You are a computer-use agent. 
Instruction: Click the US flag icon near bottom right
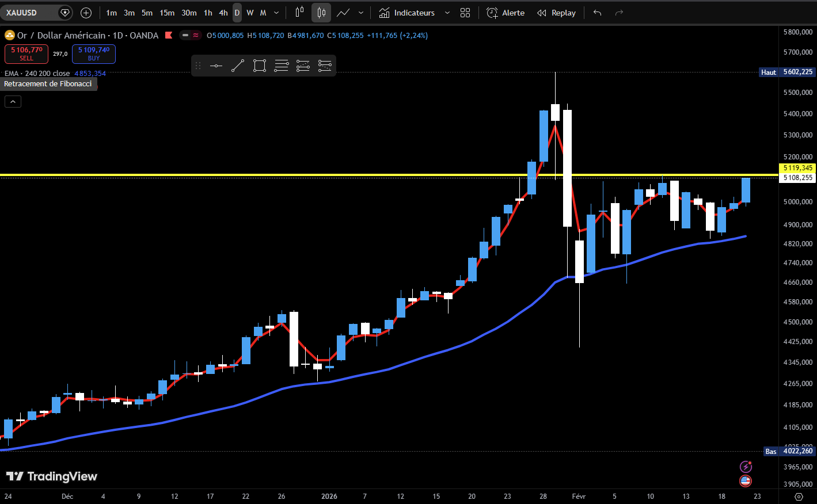coord(746,480)
